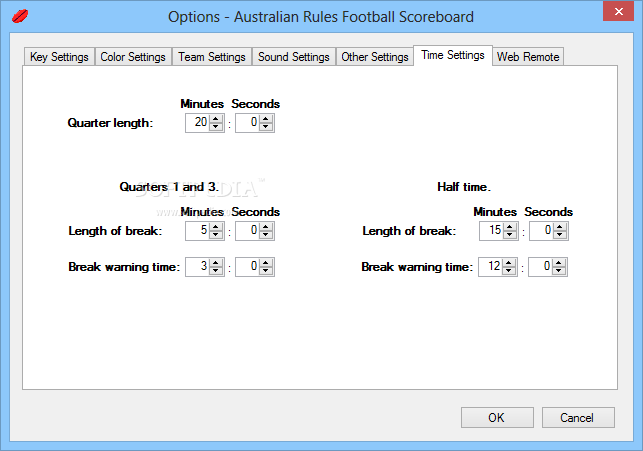Viewport: 643px width, 451px height.
Task: Decrease Half time break length seconds
Action: [559, 235]
